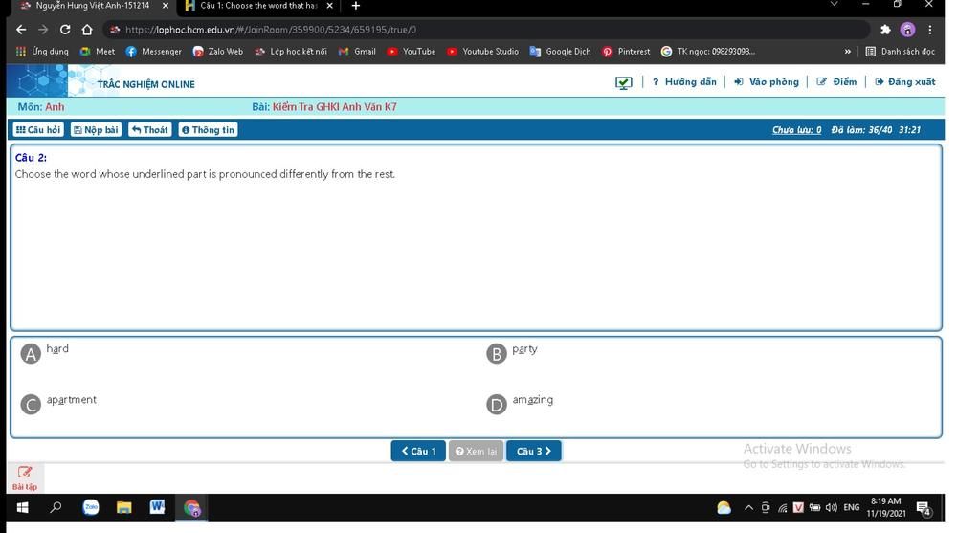Image resolution: width=980 pixels, height=533 pixels.
Task: Click the ENG language indicator
Action: [x=851, y=508]
